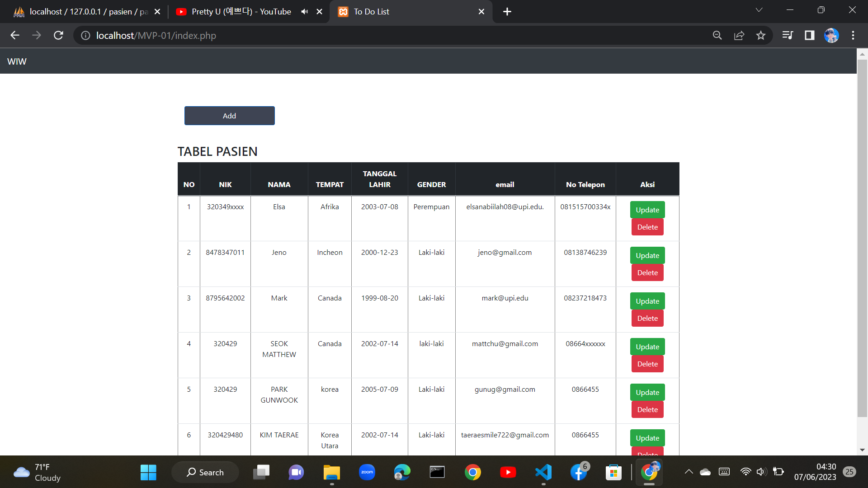
Task: Mute the YouTube tab's audio
Action: click(304, 11)
